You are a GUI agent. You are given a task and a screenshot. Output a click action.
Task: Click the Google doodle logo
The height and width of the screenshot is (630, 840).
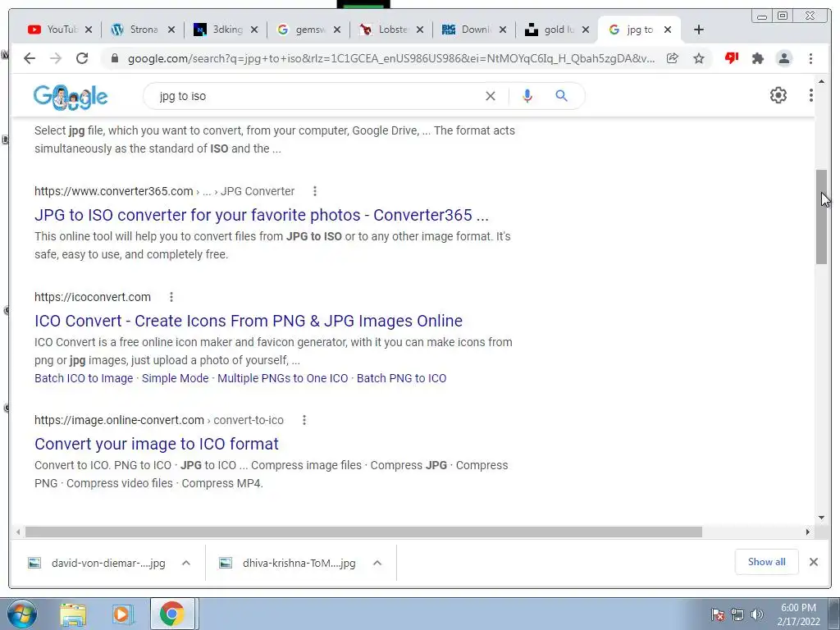(x=71, y=97)
